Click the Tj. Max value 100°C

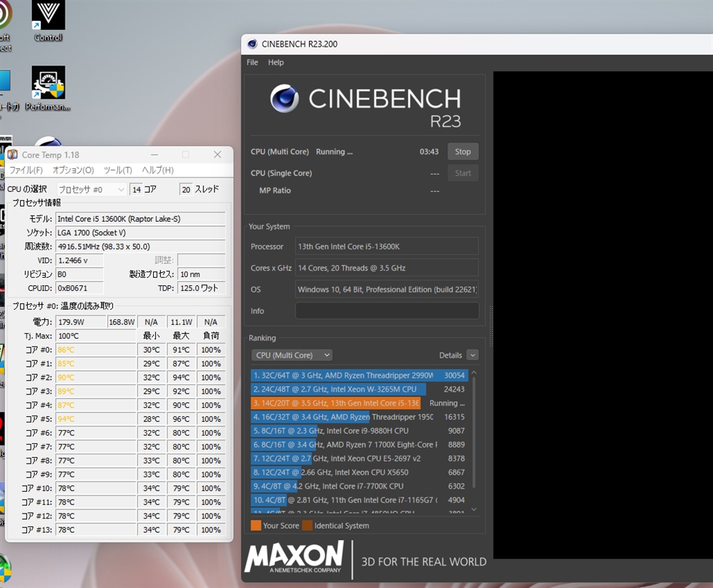(x=96, y=336)
